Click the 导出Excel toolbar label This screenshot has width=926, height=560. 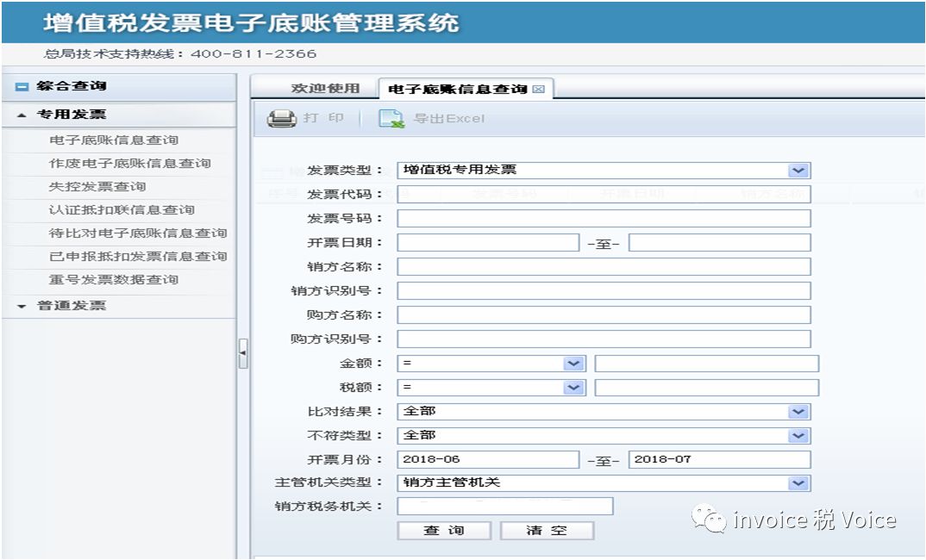point(449,119)
